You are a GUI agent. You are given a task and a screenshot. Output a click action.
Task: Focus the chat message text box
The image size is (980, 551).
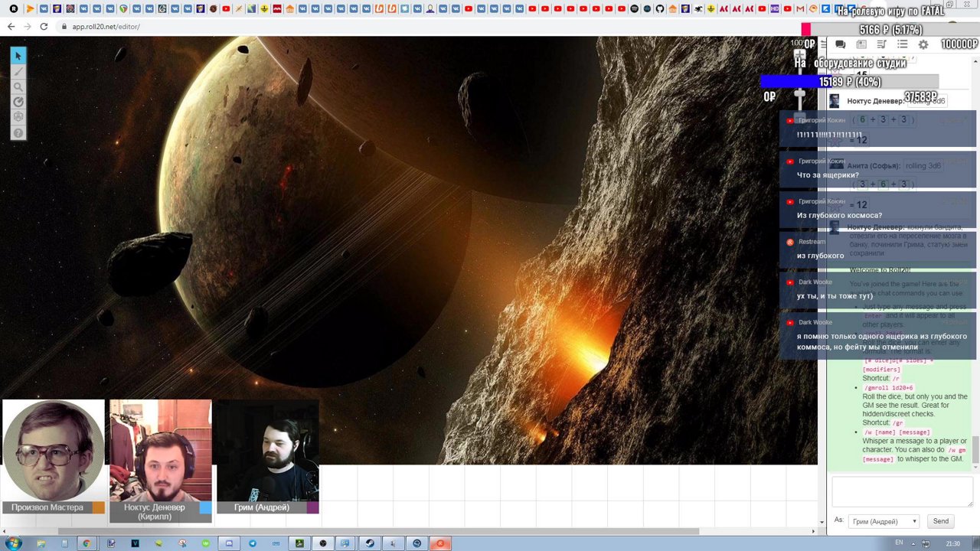[x=902, y=492]
